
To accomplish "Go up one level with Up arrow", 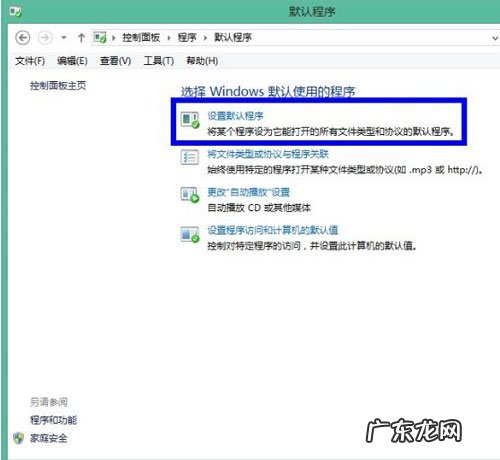I will coord(81,38).
